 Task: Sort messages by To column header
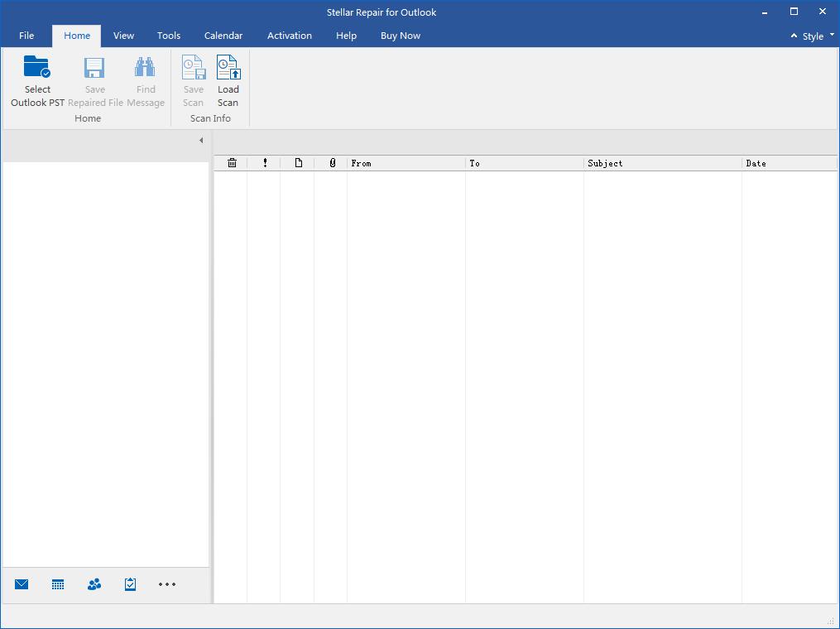tap(525, 163)
